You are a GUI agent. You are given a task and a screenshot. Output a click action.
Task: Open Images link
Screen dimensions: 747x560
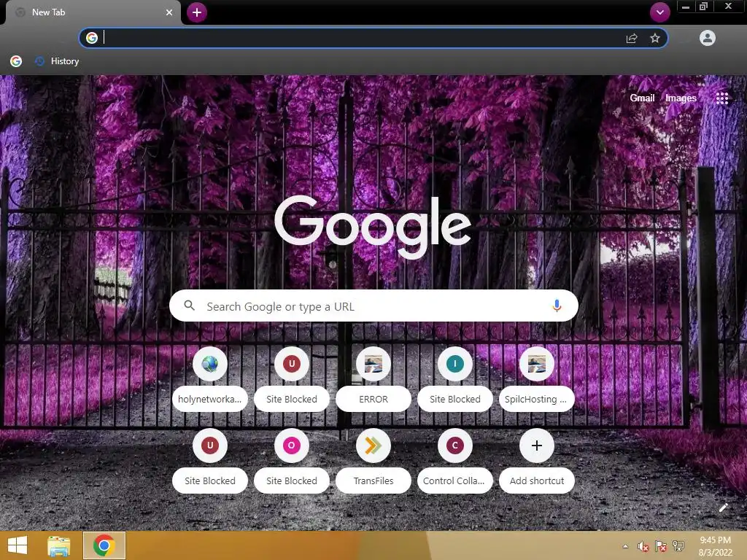tap(681, 98)
